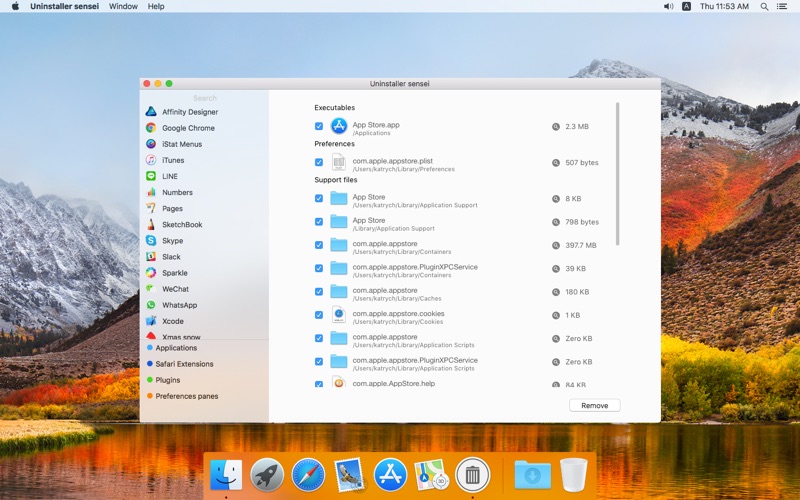Uncheck com.apple.appstore.cookies file checkbox
This screenshot has height=500, width=800.
click(319, 315)
